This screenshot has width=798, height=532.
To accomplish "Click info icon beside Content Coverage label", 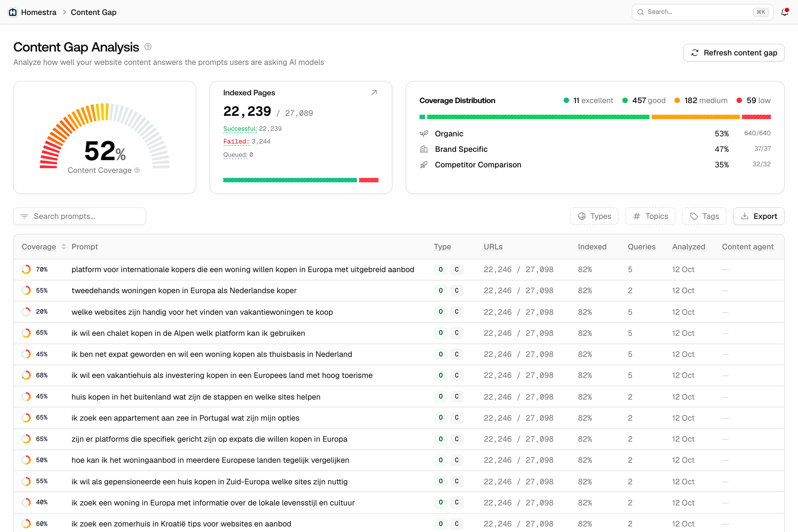I will pyautogui.click(x=137, y=170).
